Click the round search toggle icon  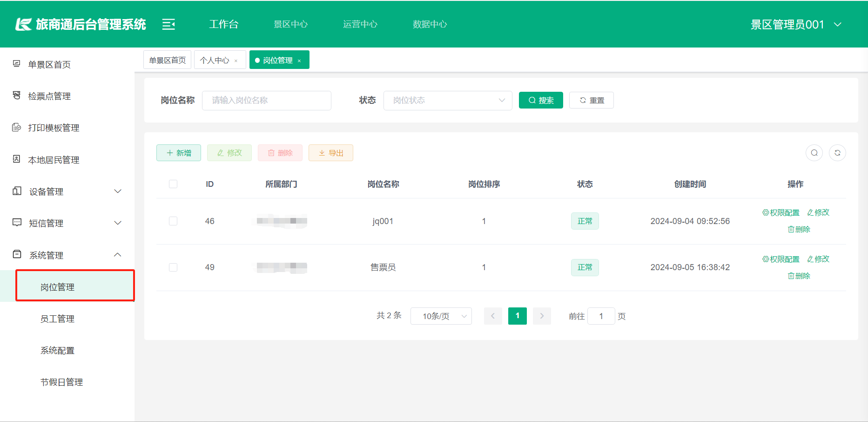pyautogui.click(x=814, y=153)
